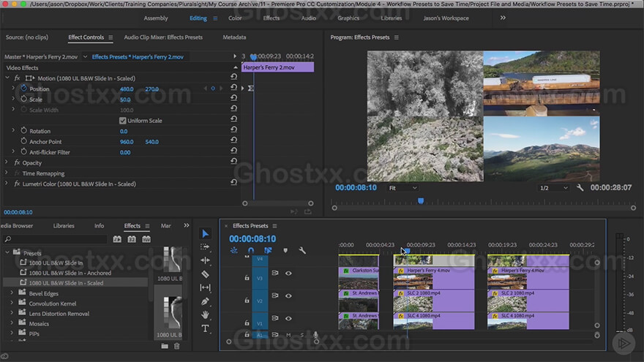This screenshot has width=644, height=362.
Task: Open the Graphics workspace
Action: pos(348,18)
